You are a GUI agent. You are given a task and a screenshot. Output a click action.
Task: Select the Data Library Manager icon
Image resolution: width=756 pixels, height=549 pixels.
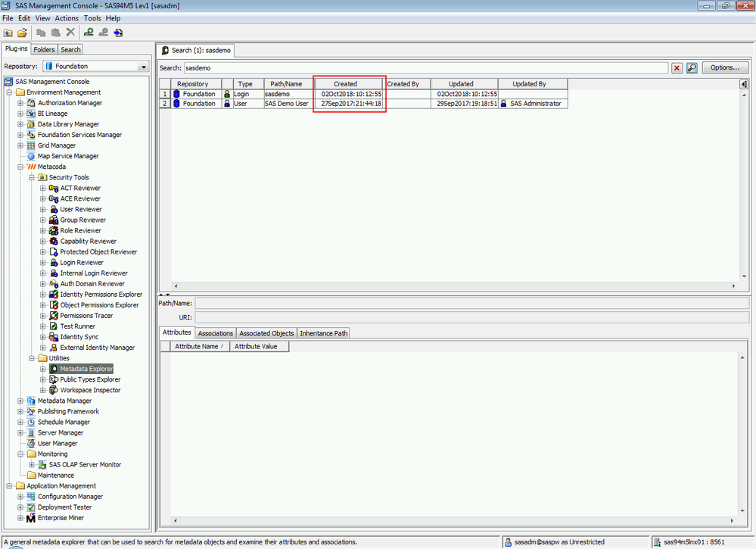click(31, 124)
